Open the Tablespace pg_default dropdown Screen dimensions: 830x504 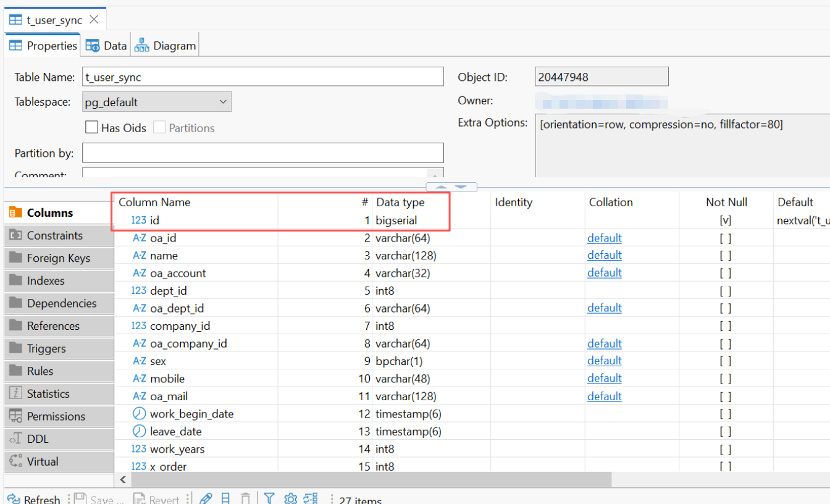tap(157, 102)
